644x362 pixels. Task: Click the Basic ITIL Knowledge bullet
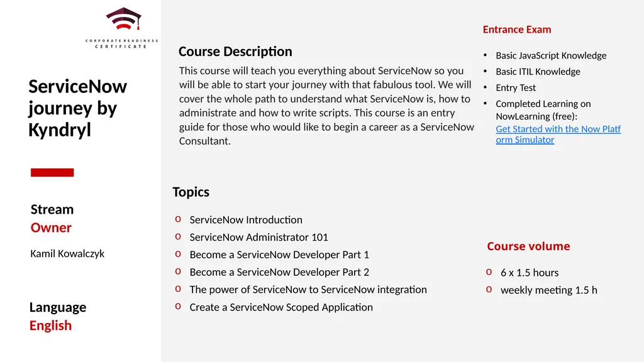click(538, 72)
